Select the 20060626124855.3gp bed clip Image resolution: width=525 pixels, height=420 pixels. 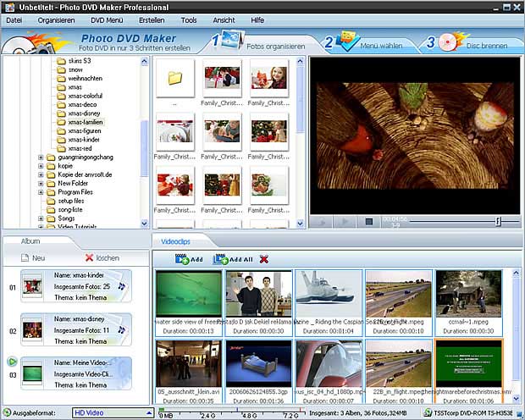coord(259,364)
